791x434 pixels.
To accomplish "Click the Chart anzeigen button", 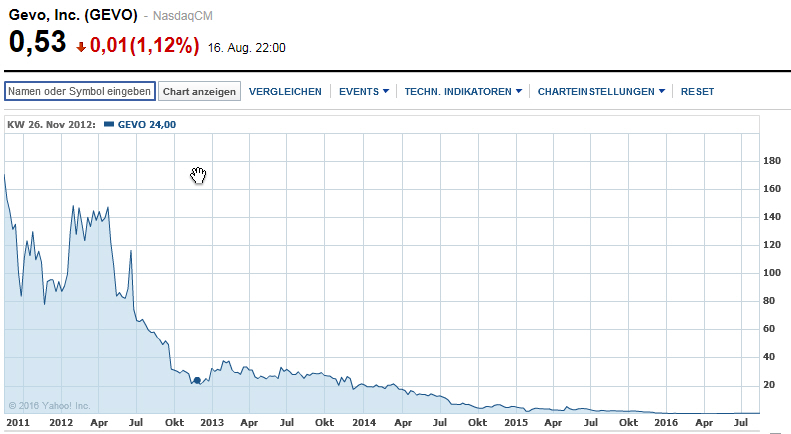I will 199,91.
